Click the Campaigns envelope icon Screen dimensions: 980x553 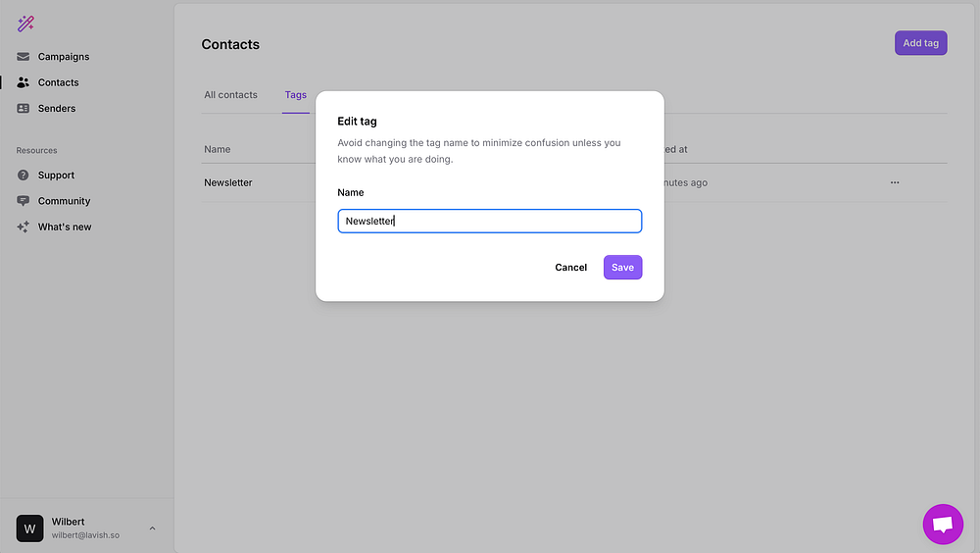tap(24, 57)
